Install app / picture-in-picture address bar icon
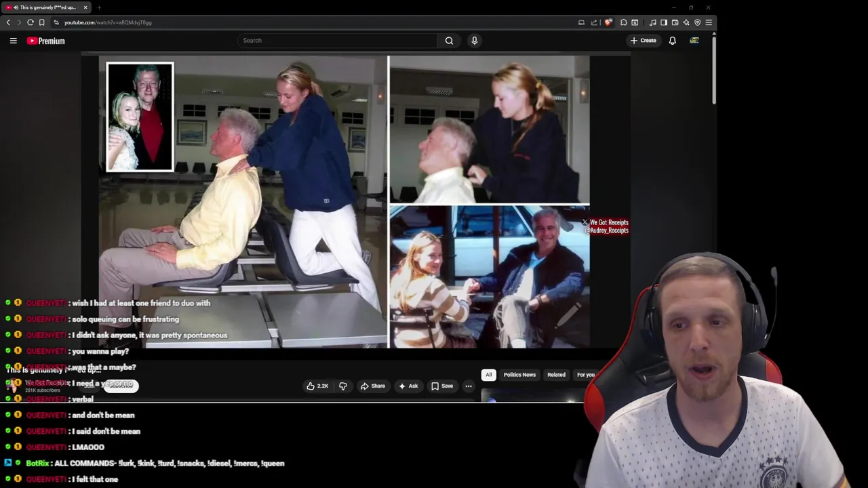The image size is (868, 488). tap(581, 22)
